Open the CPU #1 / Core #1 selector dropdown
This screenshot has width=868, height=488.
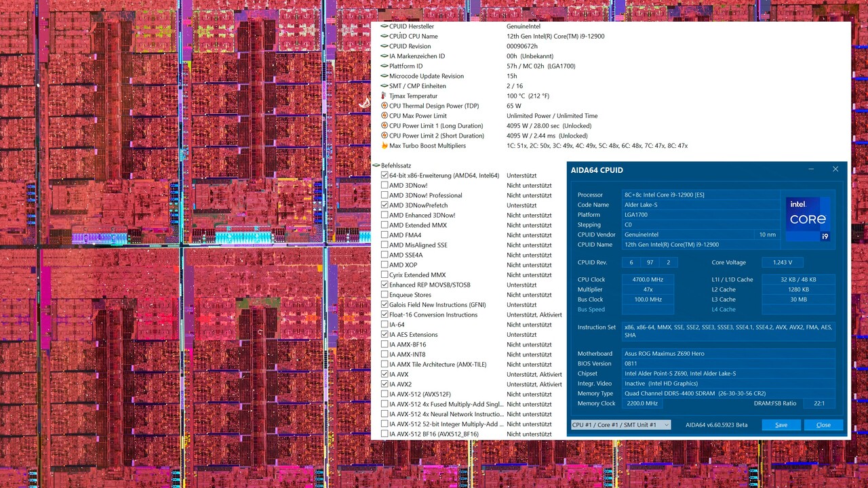click(620, 425)
